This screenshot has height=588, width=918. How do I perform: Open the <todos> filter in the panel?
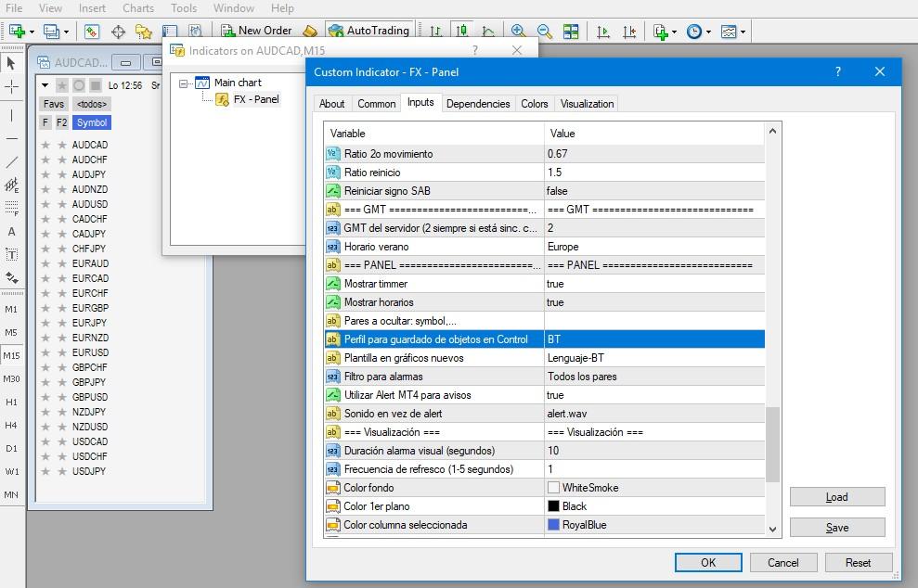click(x=92, y=104)
